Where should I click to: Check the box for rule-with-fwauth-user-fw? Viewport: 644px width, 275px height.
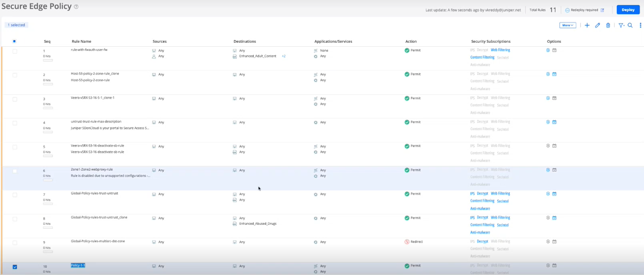[x=15, y=51]
